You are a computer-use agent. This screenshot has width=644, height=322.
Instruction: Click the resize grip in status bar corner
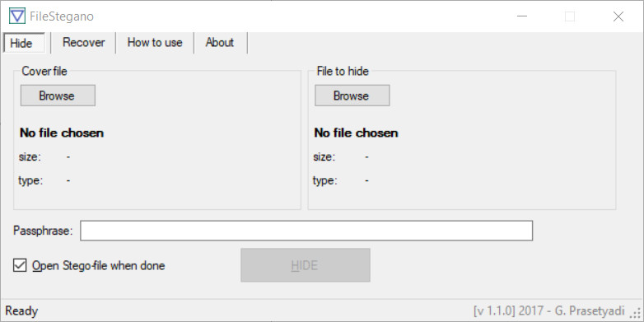637,312
